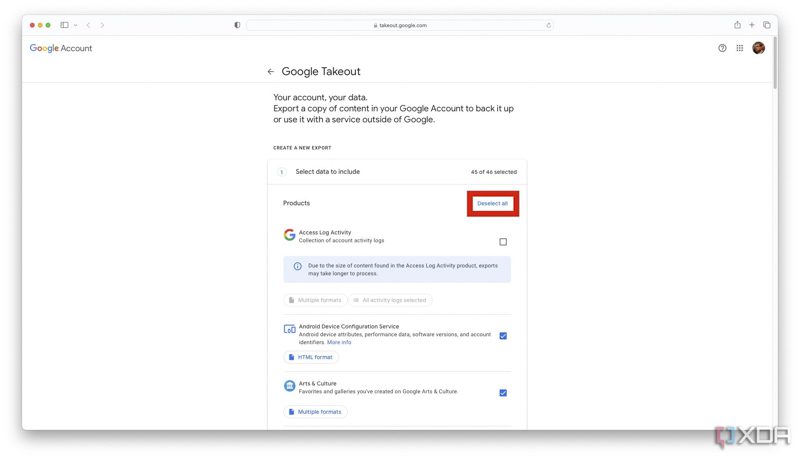
Task: Open HTML format button for Android Device
Action: tap(311, 357)
